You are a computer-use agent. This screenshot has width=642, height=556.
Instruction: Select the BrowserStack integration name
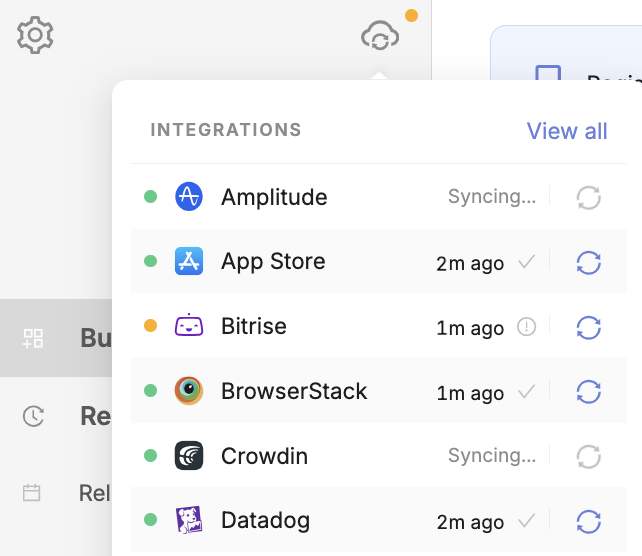tap(294, 391)
